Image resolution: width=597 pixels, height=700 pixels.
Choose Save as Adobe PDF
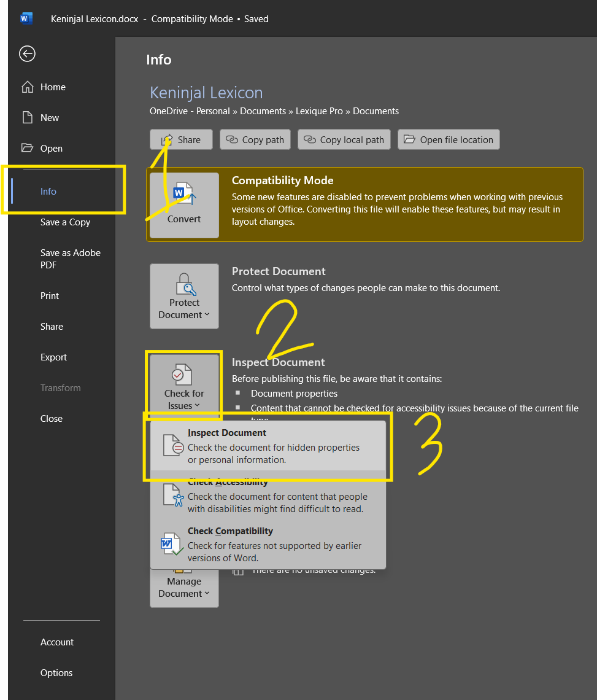pyautogui.click(x=70, y=259)
